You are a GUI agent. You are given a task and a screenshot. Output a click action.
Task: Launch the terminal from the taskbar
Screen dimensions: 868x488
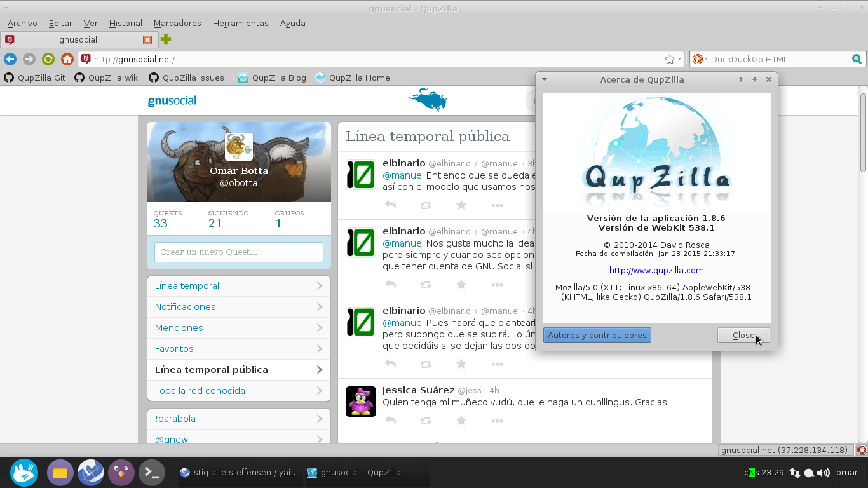[152, 473]
